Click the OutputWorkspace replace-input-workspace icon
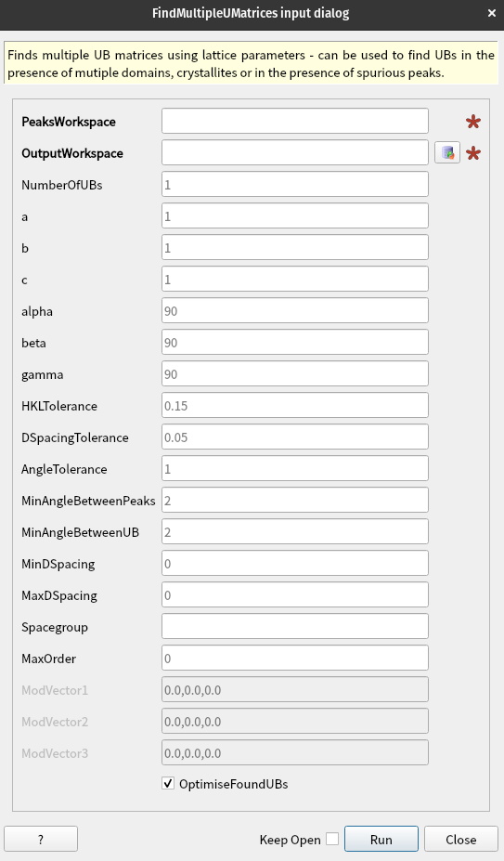 (x=447, y=152)
